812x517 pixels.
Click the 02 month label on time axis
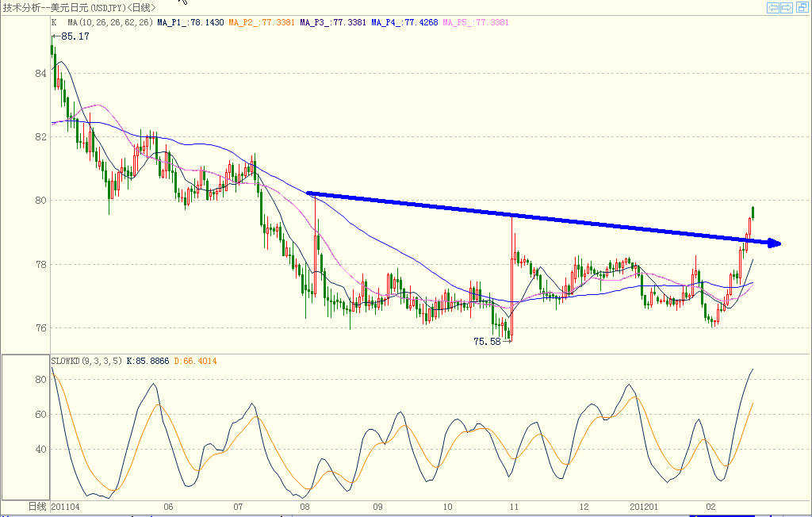710,507
